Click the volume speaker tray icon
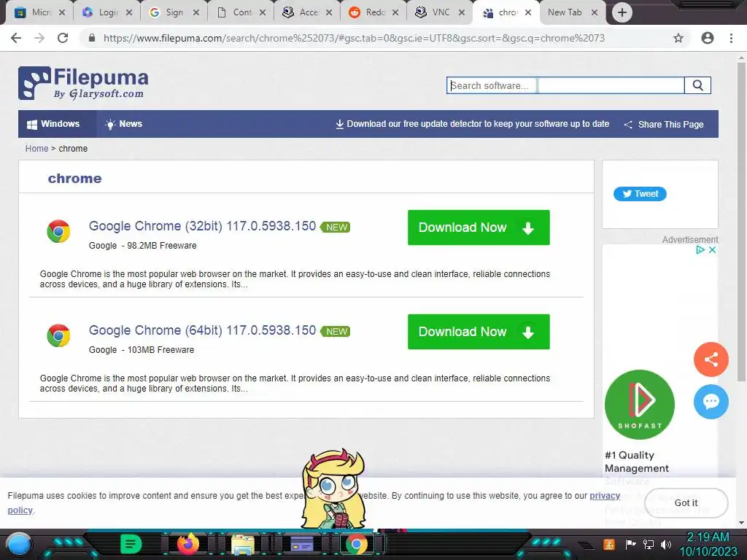This screenshot has height=560, width=747. click(665, 544)
